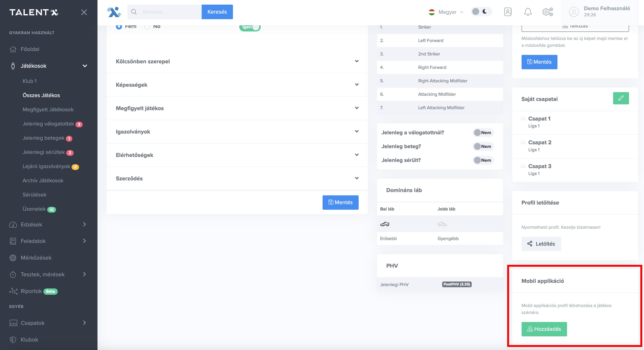Select the left foot boot icon
This screenshot has height=350, width=644.
(x=385, y=224)
